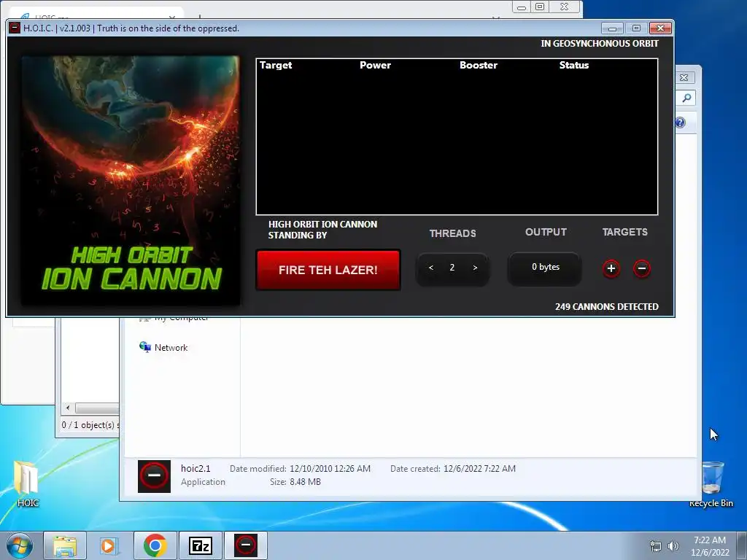
Task: Click the Date modified 12/10/2010 value
Action: tap(330, 469)
